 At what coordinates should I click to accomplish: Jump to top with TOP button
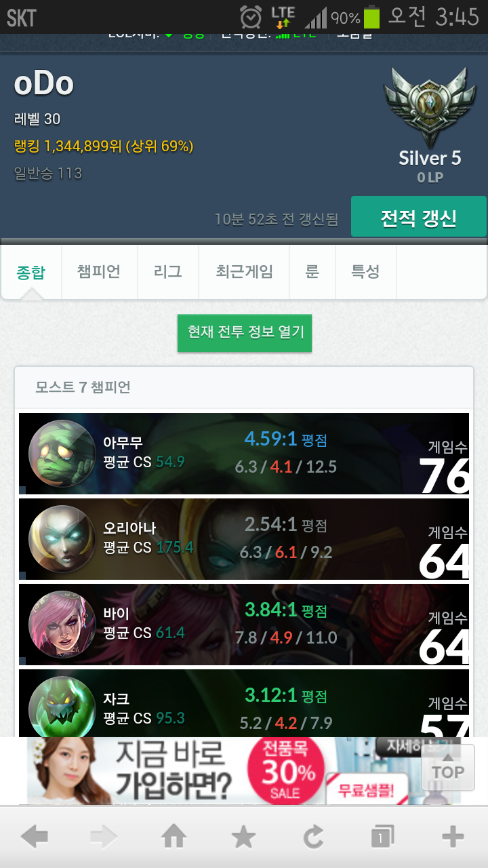[x=448, y=767]
